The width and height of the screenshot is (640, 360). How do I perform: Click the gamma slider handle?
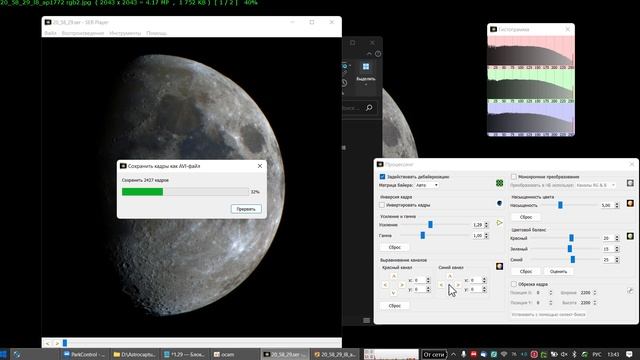pyautogui.click(x=423, y=236)
